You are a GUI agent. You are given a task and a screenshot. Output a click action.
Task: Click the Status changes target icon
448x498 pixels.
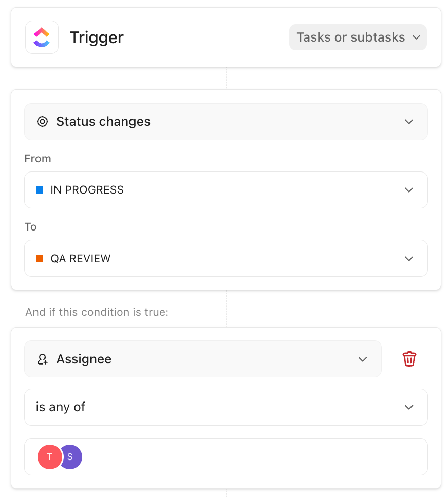point(42,122)
